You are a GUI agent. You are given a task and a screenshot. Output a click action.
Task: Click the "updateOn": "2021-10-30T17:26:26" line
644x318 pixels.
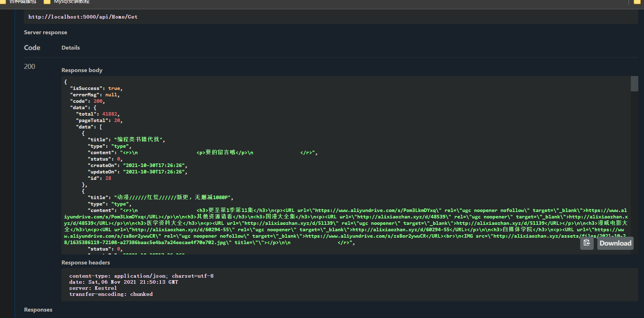click(x=137, y=172)
